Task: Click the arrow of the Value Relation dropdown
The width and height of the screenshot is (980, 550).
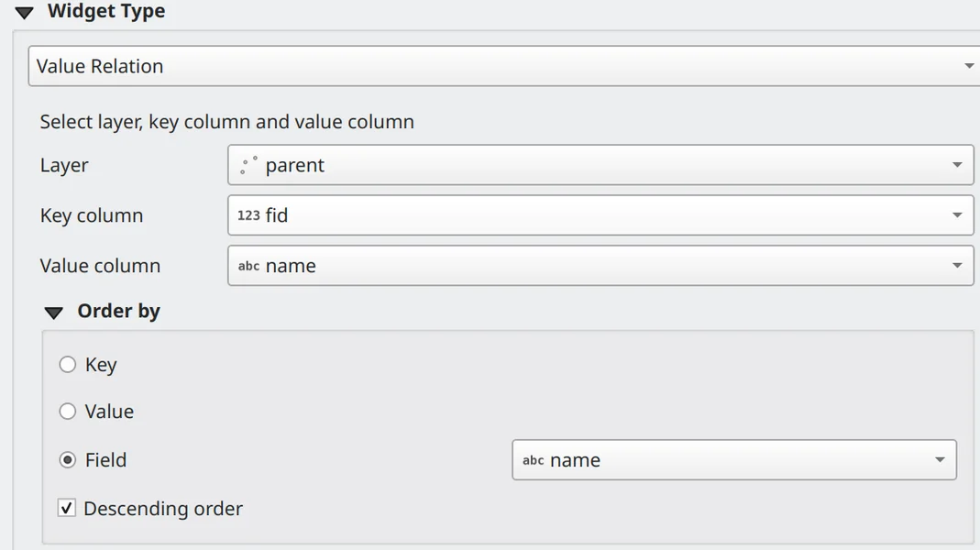Action: coord(969,66)
